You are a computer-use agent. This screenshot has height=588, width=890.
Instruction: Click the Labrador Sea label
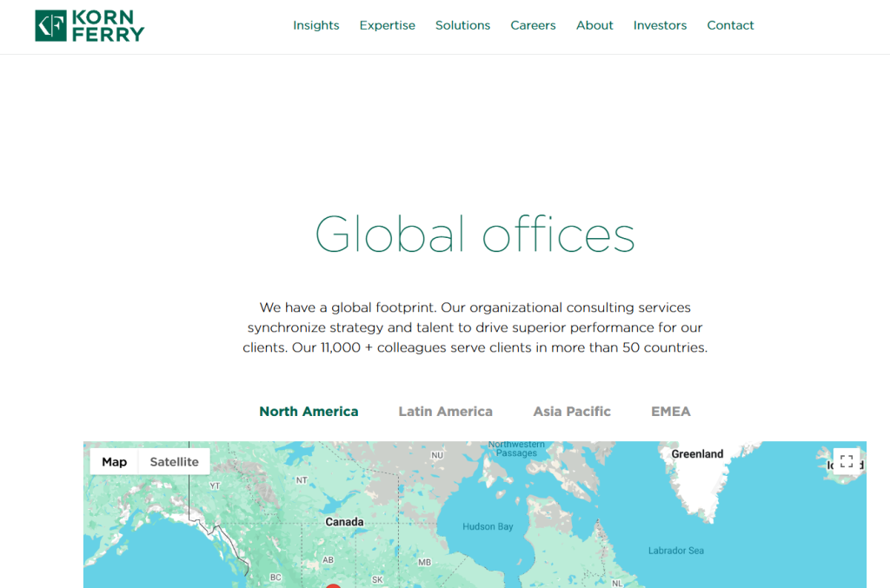click(x=675, y=551)
